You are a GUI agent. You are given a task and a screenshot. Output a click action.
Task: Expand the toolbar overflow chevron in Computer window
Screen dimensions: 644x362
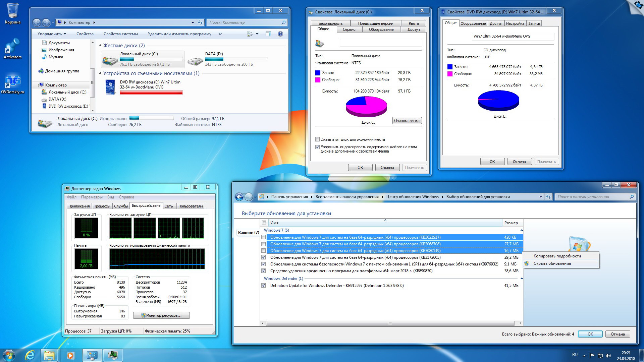click(x=220, y=34)
